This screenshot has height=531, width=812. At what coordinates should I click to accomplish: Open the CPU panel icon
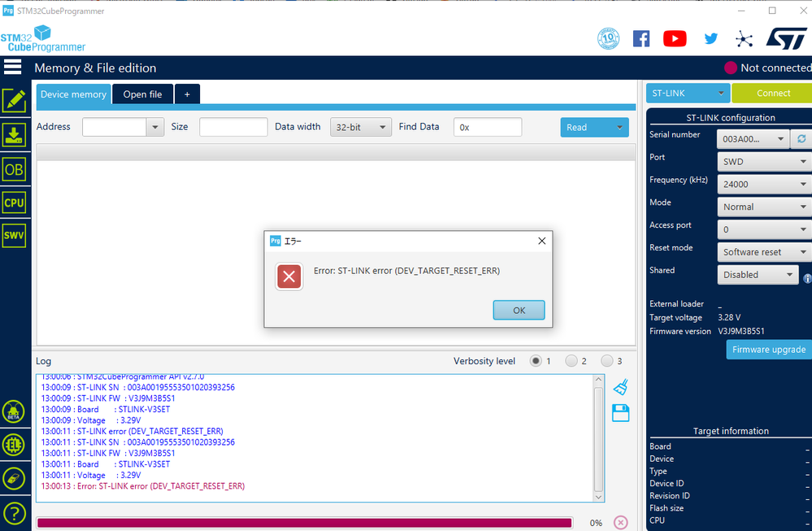click(14, 202)
